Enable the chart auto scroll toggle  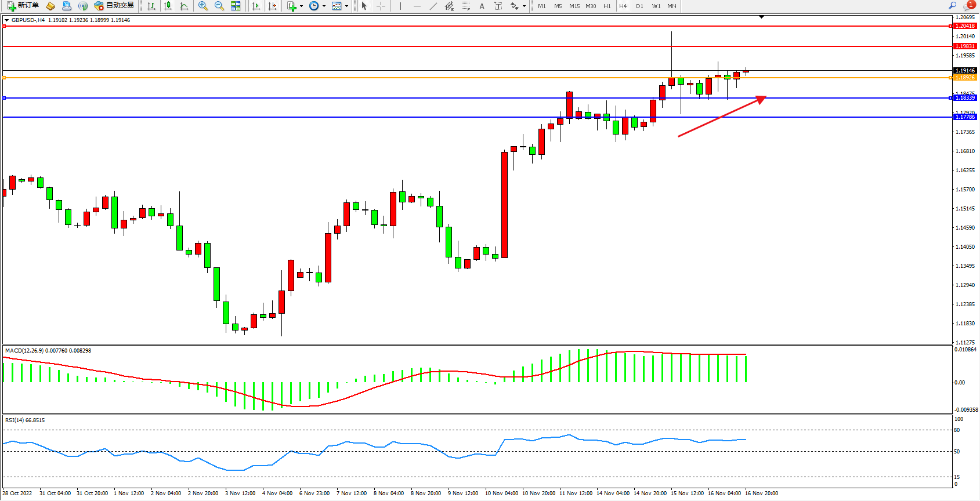click(x=256, y=6)
